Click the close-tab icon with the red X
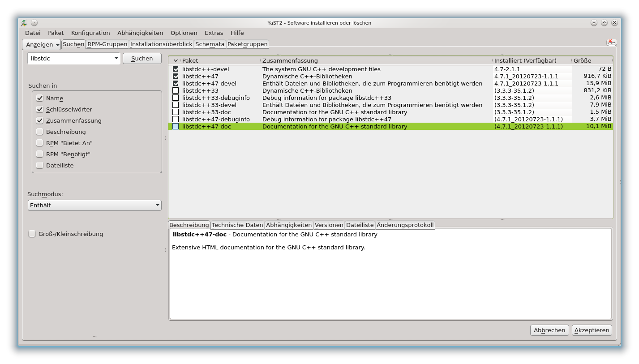639x364 pixels. click(x=611, y=43)
